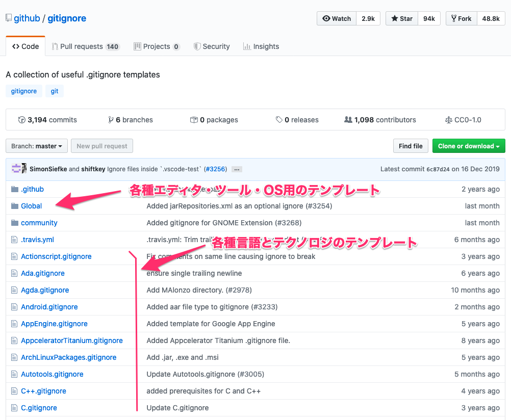This screenshot has height=420, width=511.
Task: Expand the commit message ellipsis button
Action: click(x=237, y=169)
